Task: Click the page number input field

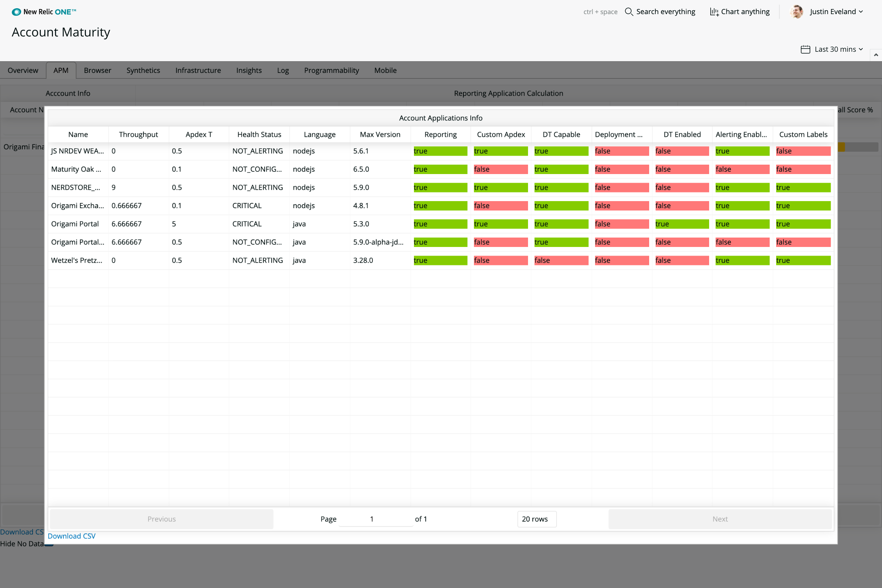Action: pos(375,519)
